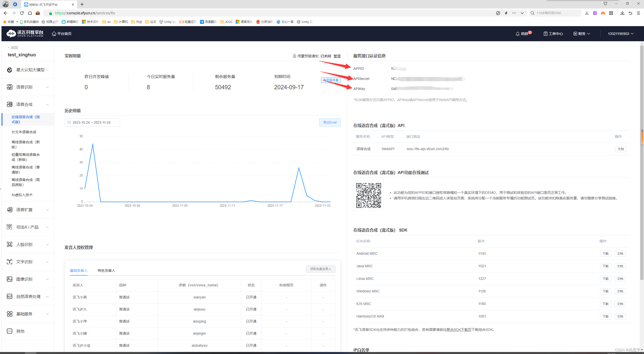Download the Android MSC SDK
The image size is (644, 354).
coord(605,254)
